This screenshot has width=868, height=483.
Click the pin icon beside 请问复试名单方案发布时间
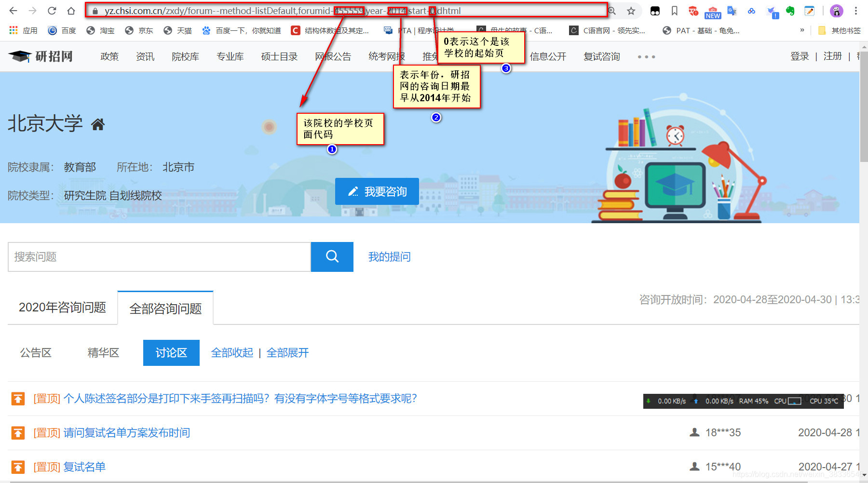tap(18, 433)
